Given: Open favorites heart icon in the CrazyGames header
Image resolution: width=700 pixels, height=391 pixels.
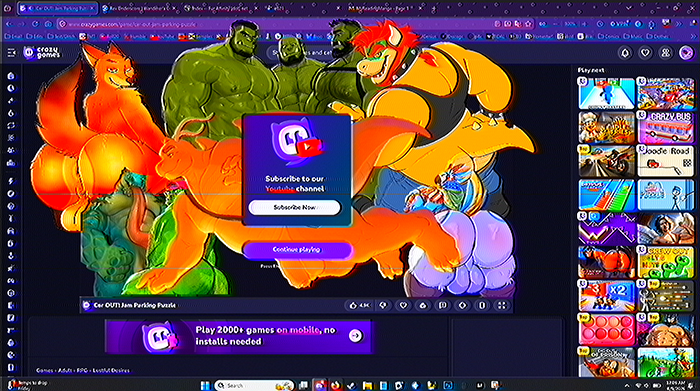Looking at the screenshot, I should [x=645, y=53].
